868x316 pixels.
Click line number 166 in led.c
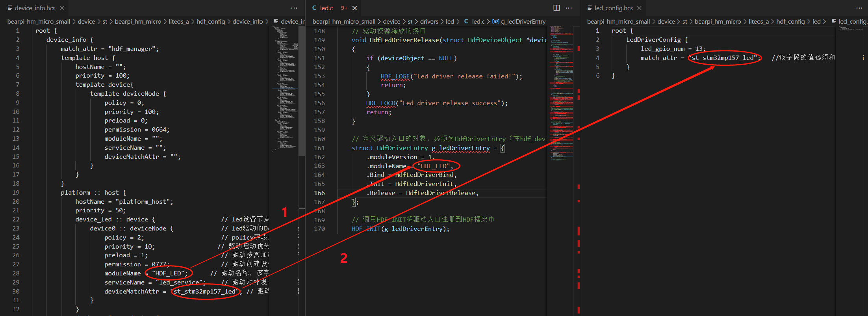point(319,193)
